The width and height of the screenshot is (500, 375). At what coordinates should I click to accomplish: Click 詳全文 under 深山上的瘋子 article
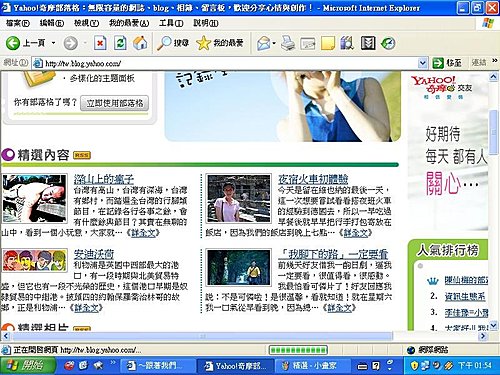coord(144,233)
